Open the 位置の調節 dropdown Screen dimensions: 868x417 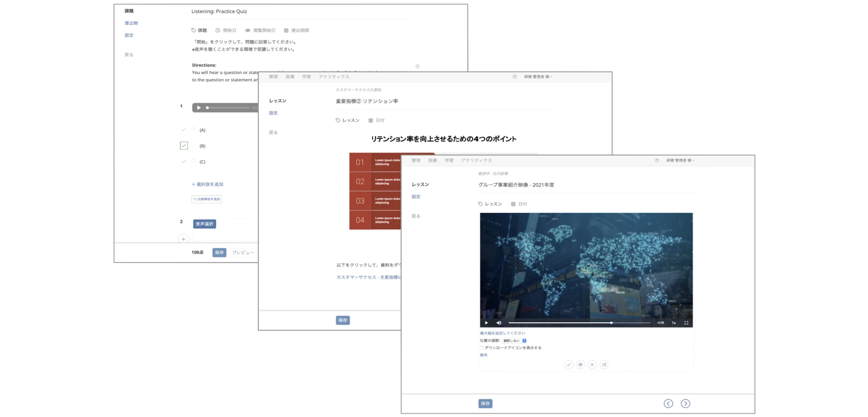pos(514,340)
